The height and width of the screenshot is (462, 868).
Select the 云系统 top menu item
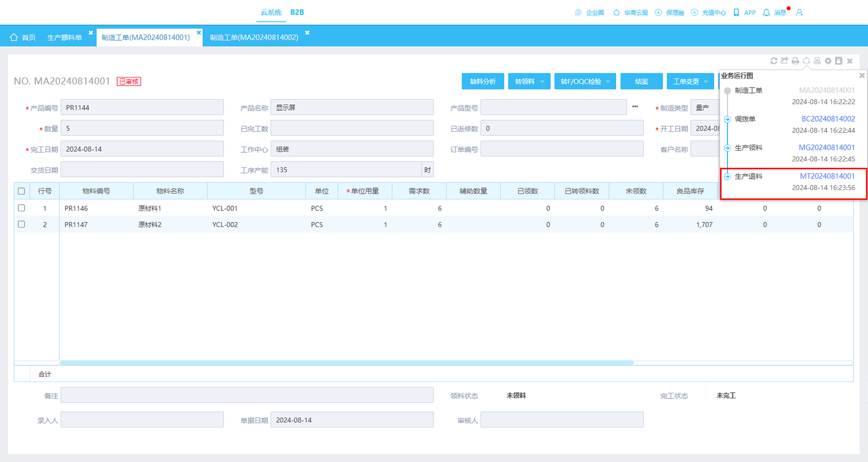coord(271,12)
